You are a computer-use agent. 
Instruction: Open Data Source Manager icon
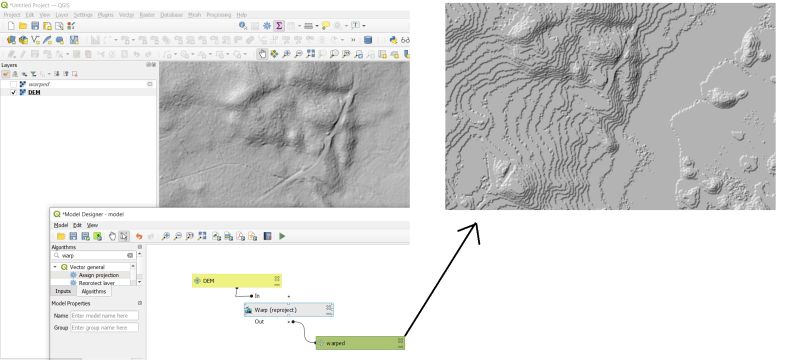click(x=11, y=40)
